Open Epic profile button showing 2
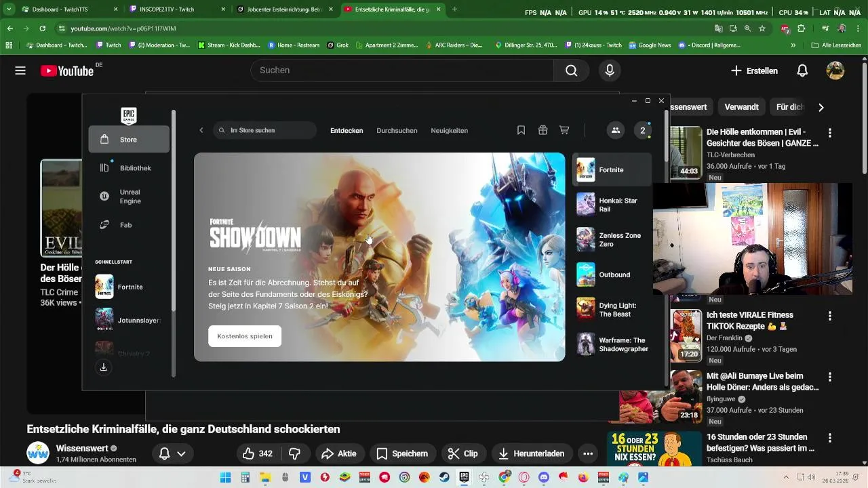 pyautogui.click(x=643, y=131)
